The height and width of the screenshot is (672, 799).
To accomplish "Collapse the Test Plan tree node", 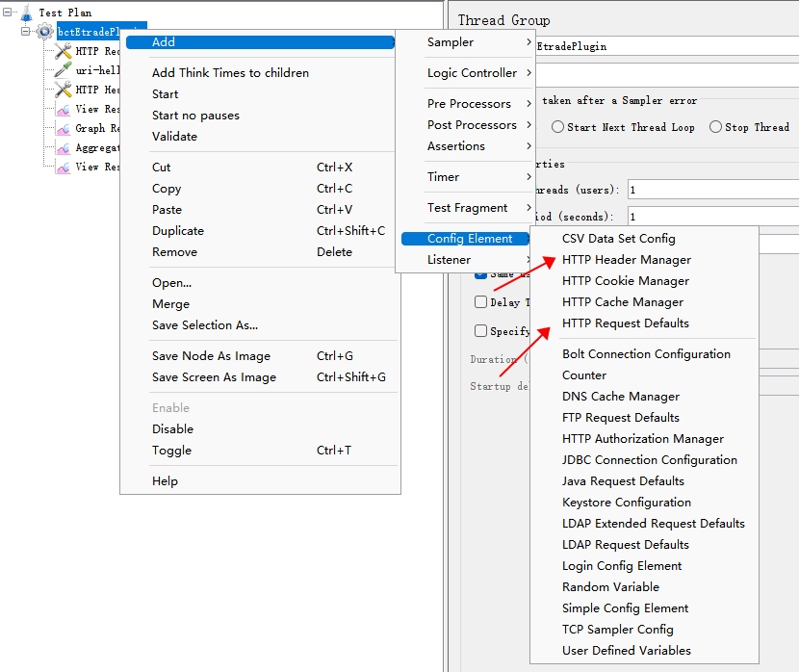I will click(x=7, y=12).
